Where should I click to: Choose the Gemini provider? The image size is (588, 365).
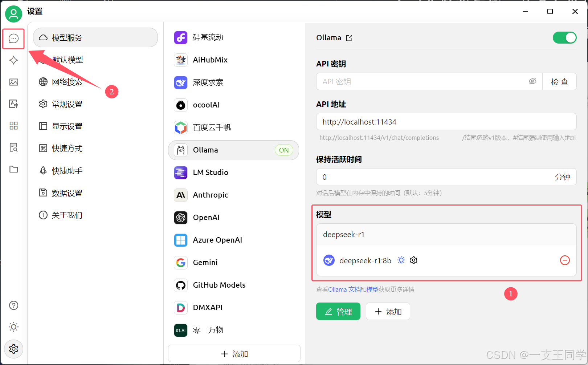tap(233, 263)
